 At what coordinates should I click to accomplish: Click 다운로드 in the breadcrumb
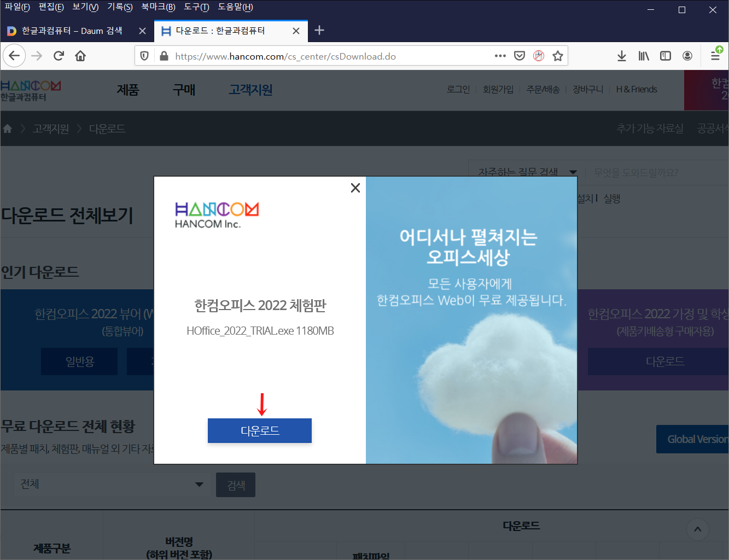pyautogui.click(x=107, y=129)
